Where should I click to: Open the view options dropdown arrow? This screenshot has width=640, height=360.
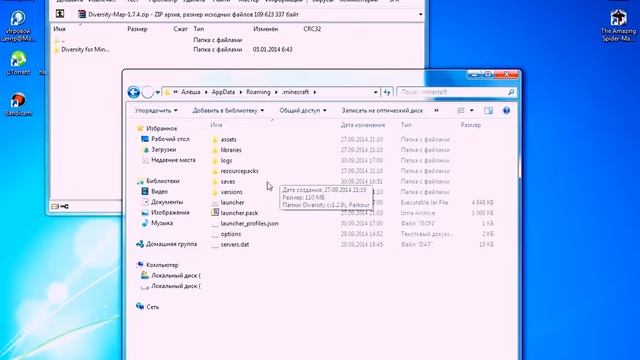[x=472, y=111]
